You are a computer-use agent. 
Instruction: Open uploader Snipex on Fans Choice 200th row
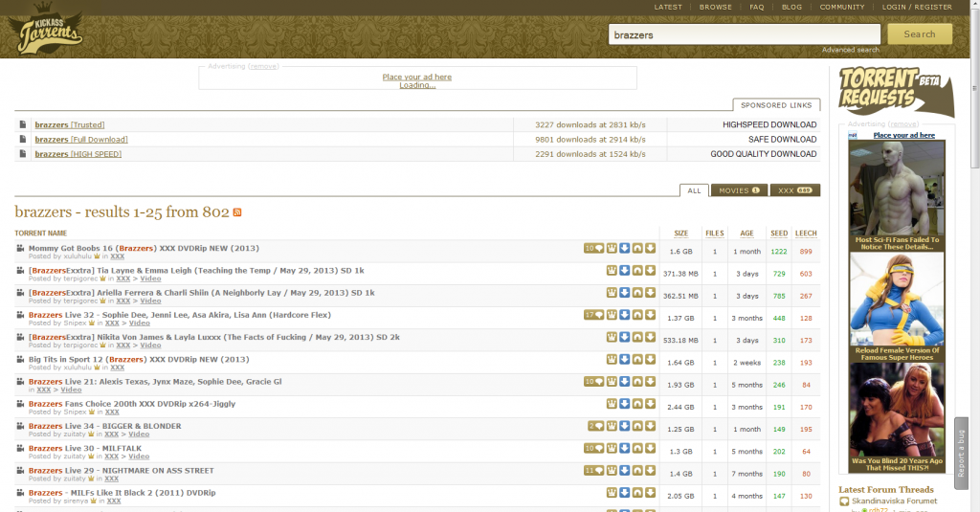[75, 412]
